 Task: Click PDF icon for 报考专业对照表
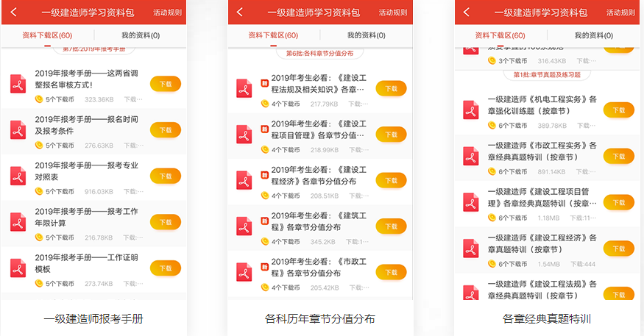pos(18,176)
